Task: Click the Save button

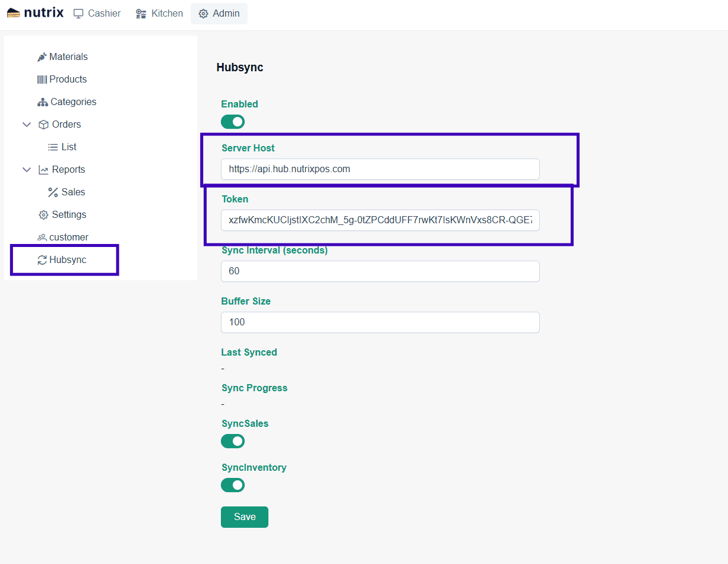Action: pos(244,517)
